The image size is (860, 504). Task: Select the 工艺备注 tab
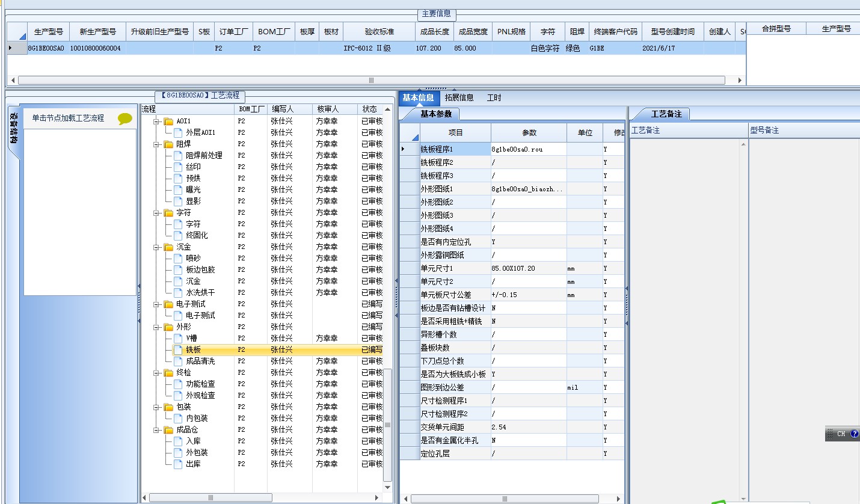click(666, 114)
